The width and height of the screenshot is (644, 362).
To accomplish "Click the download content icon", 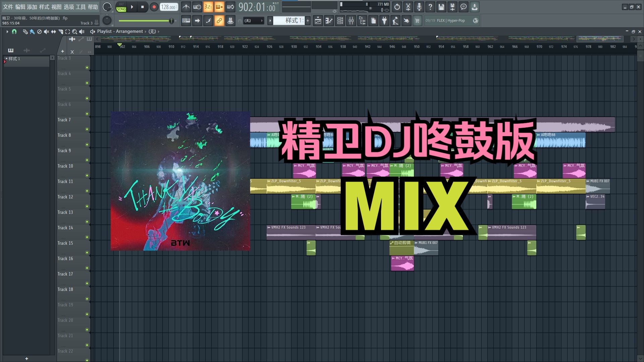I will (475, 7).
